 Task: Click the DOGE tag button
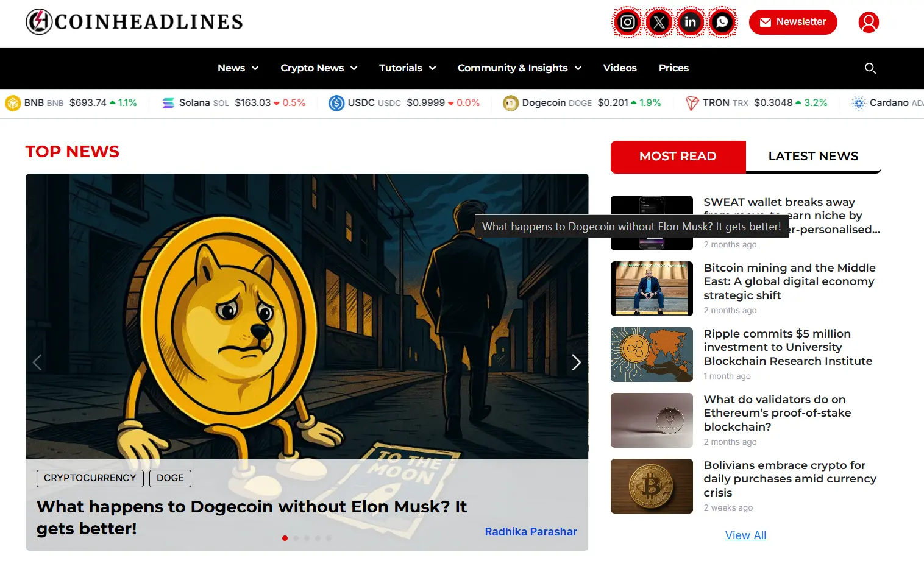click(170, 478)
